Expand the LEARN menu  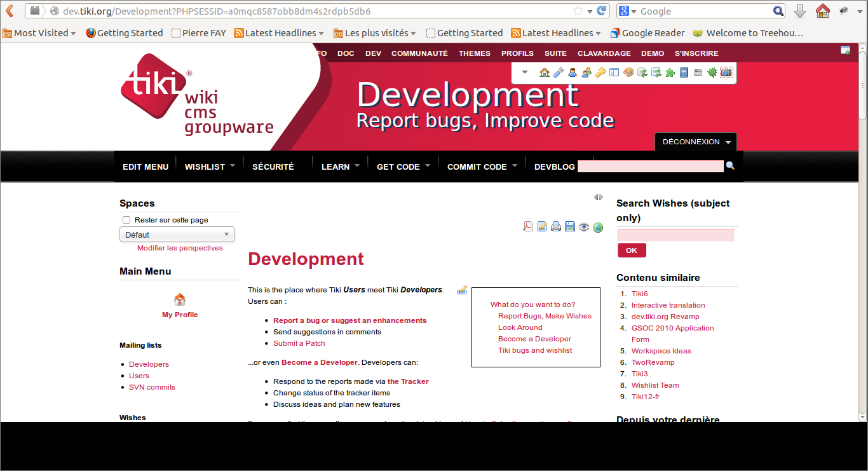[357, 165]
